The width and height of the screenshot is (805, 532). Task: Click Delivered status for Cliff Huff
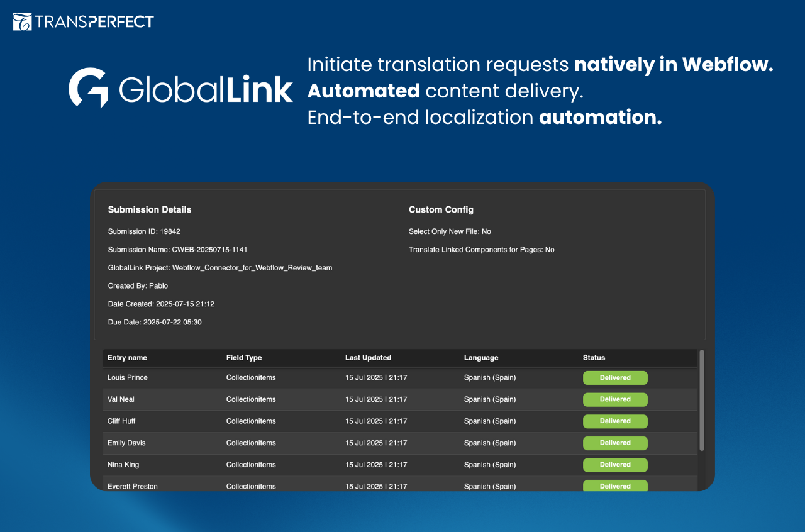coord(615,421)
